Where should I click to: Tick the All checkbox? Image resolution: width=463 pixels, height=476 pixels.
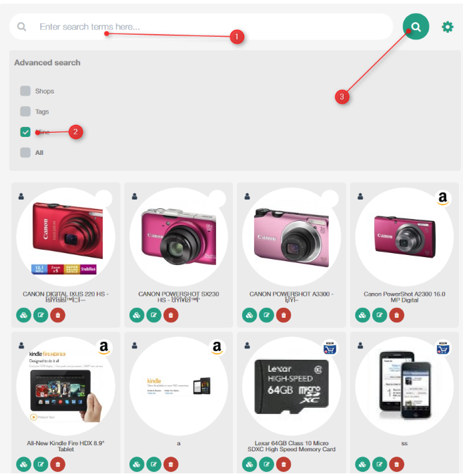[25, 152]
